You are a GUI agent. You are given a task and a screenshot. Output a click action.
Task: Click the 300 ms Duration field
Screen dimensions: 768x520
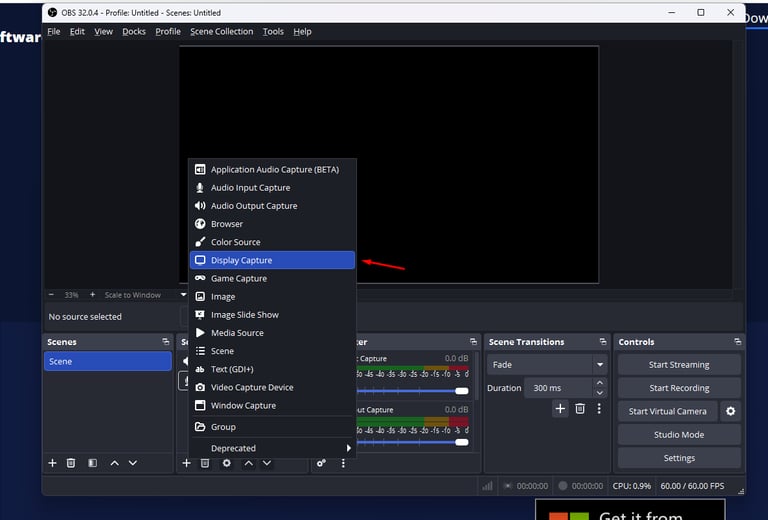click(x=558, y=388)
